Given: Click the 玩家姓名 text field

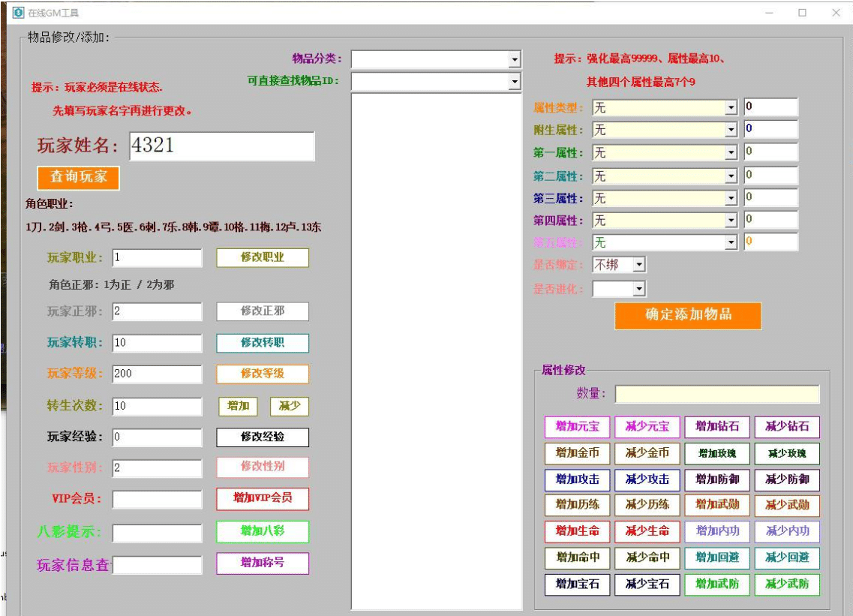Looking at the screenshot, I should [x=221, y=146].
